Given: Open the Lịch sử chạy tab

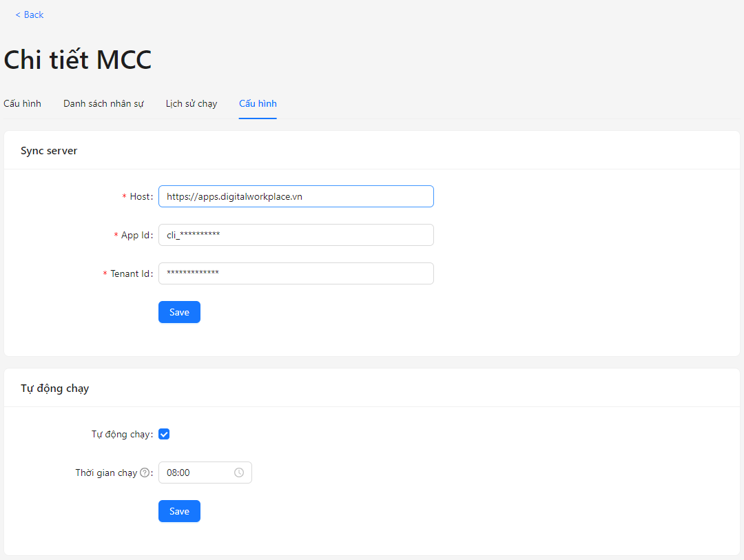Looking at the screenshot, I should point(192,103).
